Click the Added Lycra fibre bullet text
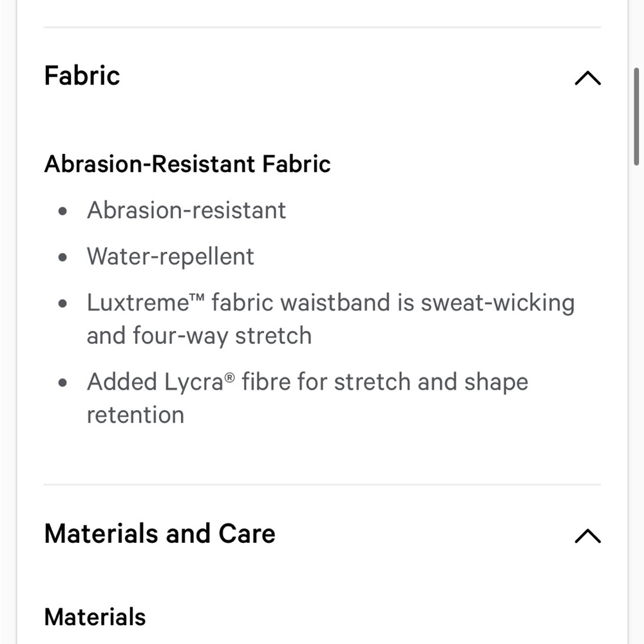644x644 pixels. pos(307,398)
